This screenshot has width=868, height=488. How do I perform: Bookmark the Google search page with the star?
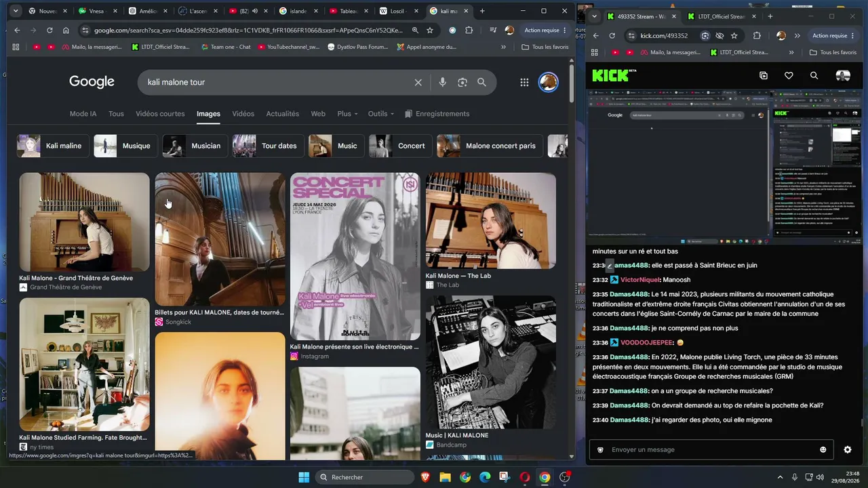tap(430, 30)
